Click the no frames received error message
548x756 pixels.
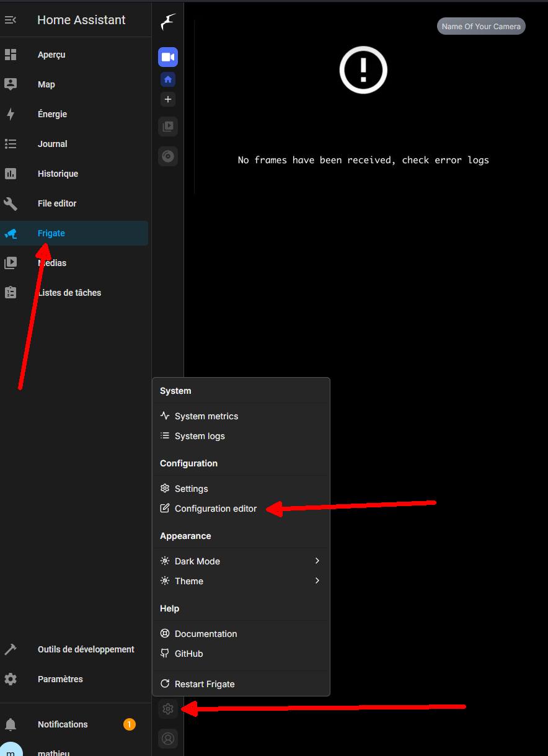point(363,160)
